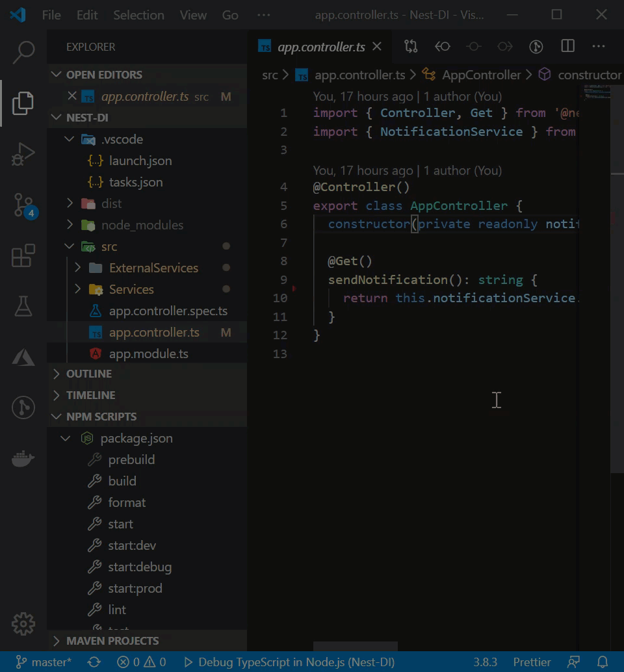Open Source Control with 4 pending changes

click(23, 201)
